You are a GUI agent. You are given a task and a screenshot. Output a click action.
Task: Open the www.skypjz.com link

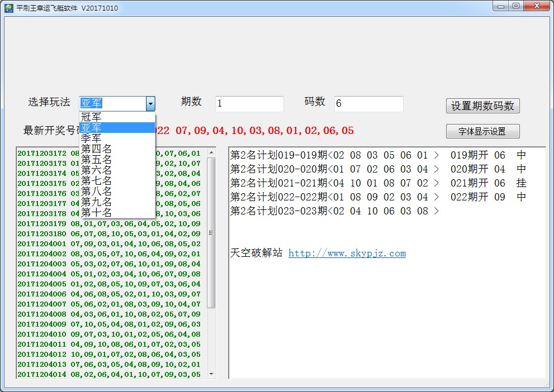point(347,254)
